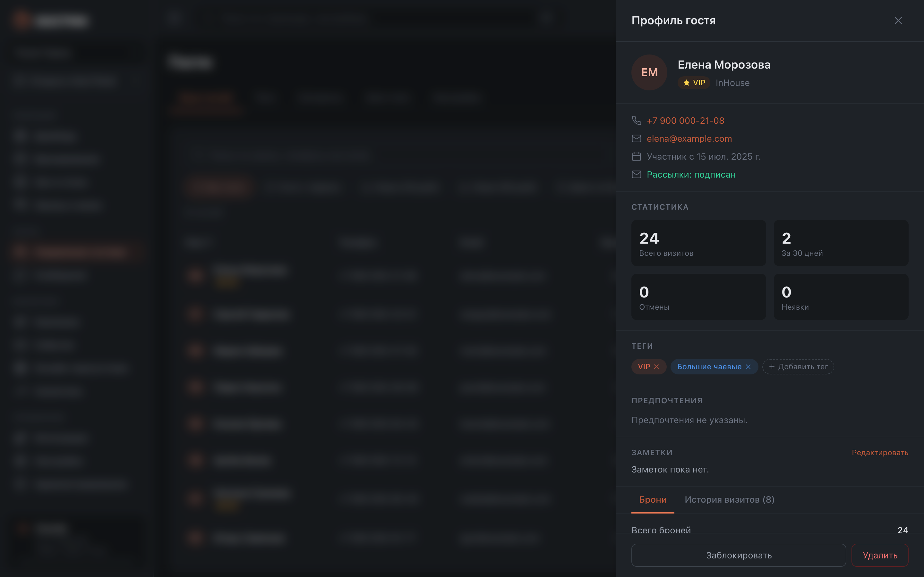
Task: Click the envelope icon beside the email address
Action: (636, 138)
